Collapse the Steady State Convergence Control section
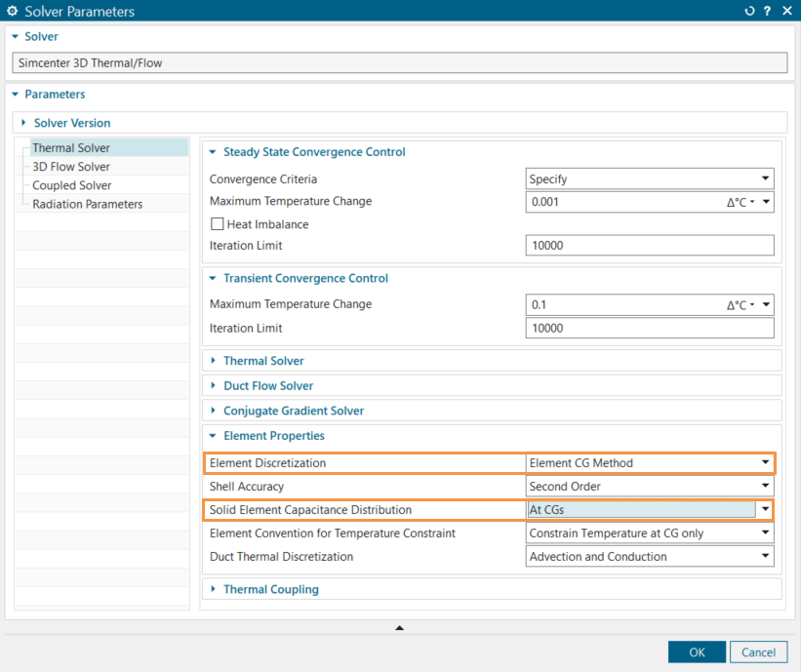This screenshot has height=672, width=801. [x=214, y=152]
